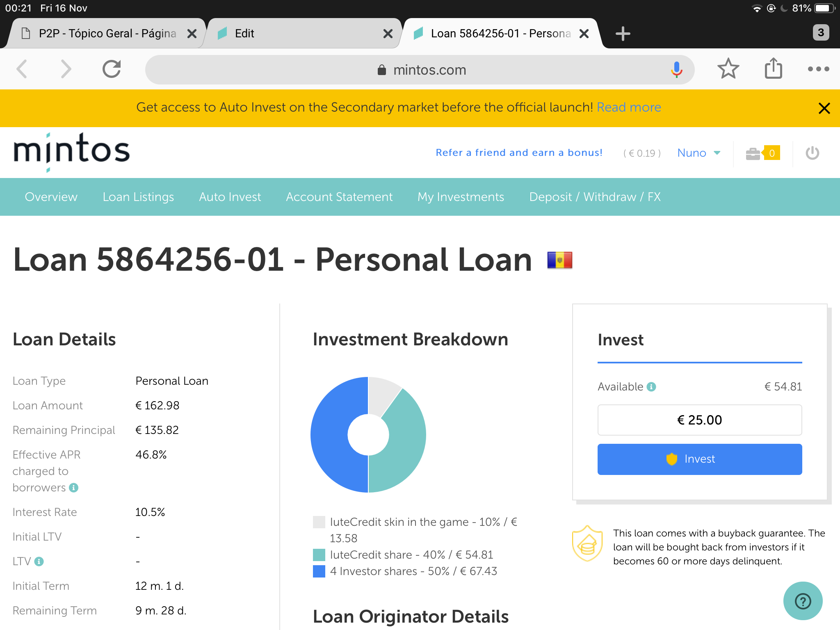Viewport: 840px width, 630px height.
Task: Switch to P2P - Tópico Geral tab
Action: (x=107, y=34)
